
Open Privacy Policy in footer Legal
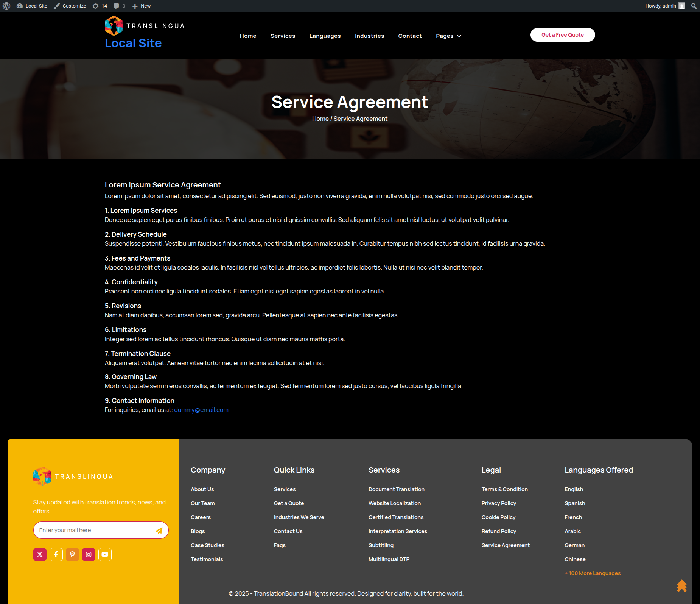point(498,503)
